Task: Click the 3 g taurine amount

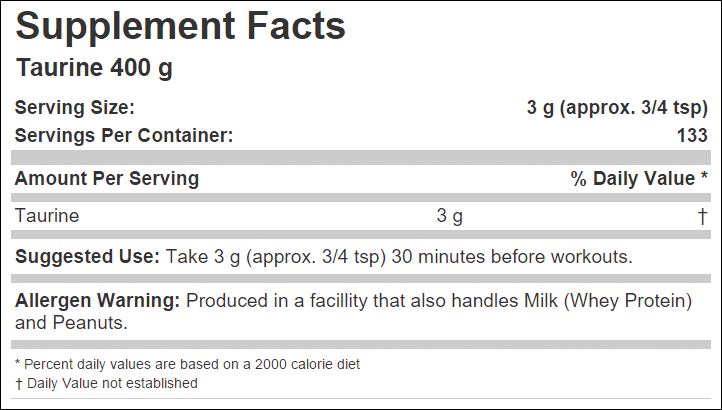Action: 450,216
